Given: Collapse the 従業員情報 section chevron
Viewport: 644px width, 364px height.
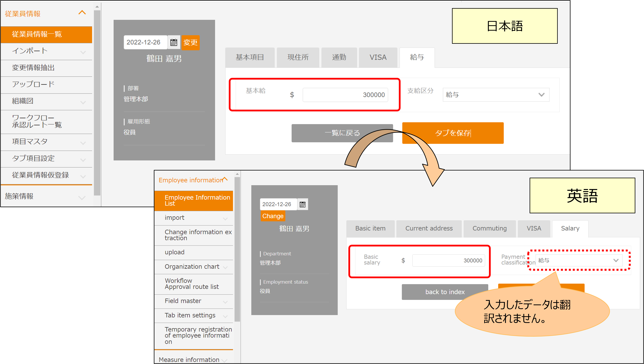Looking at the screenshot, I should pyautogui.click(x=82, y=13).
